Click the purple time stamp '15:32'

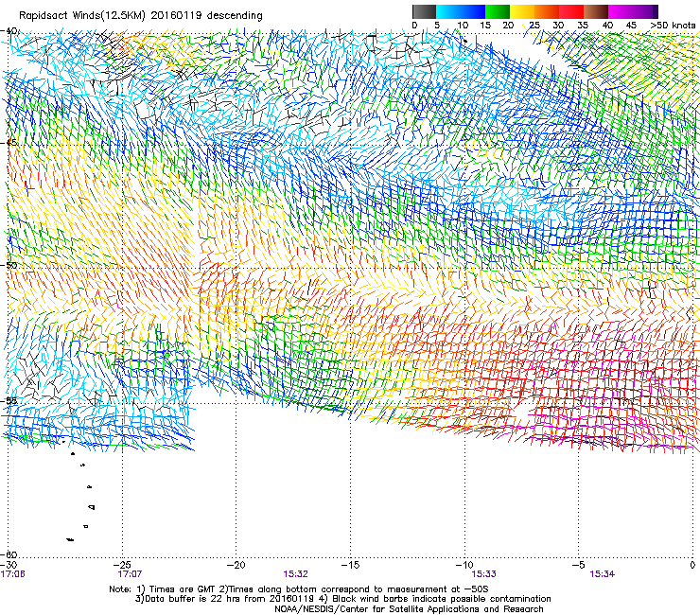(295, 574)
